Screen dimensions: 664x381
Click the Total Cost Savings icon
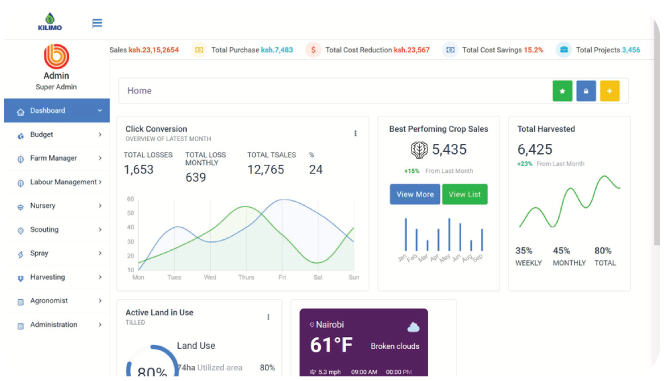[x=450, y=50]
